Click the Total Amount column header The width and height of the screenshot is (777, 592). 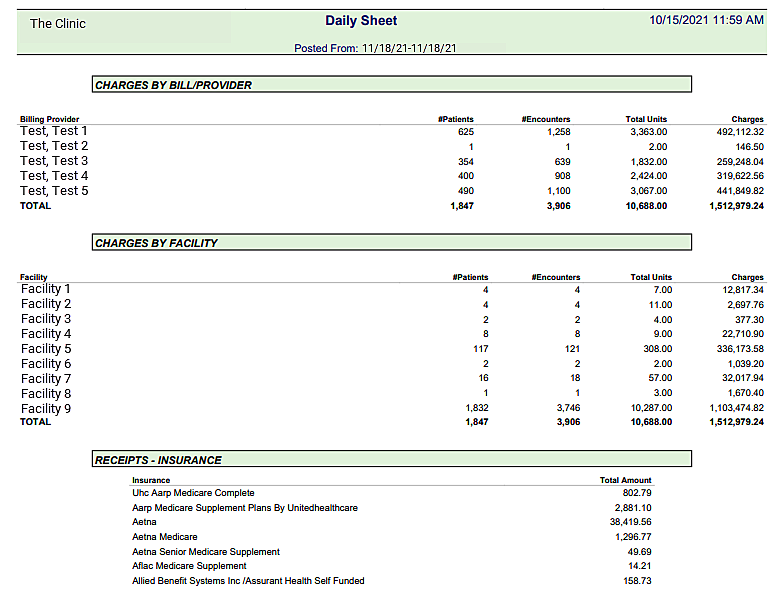[625, 480]
